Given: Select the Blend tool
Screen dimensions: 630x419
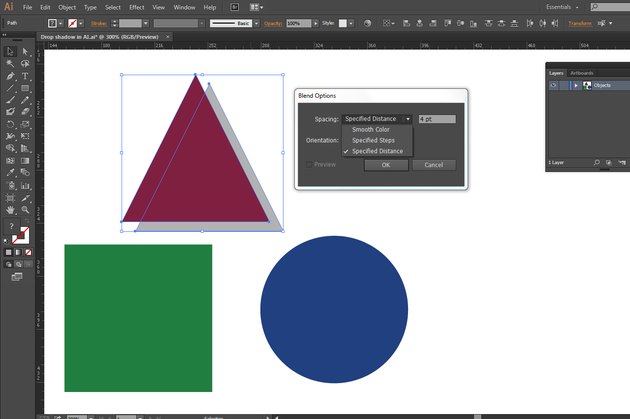Looking at the screenshot, I should pyautogui.click(x=25, y=173).
